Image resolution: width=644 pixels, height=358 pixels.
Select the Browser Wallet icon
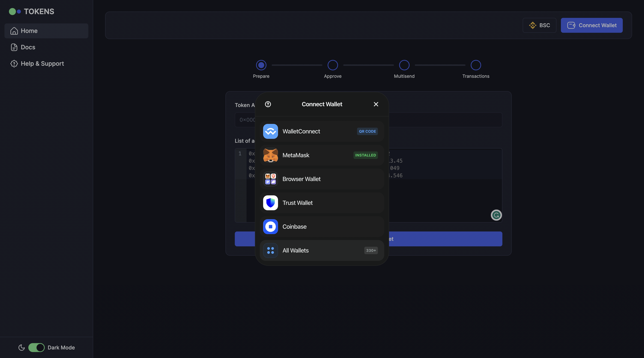pos(270,179)
